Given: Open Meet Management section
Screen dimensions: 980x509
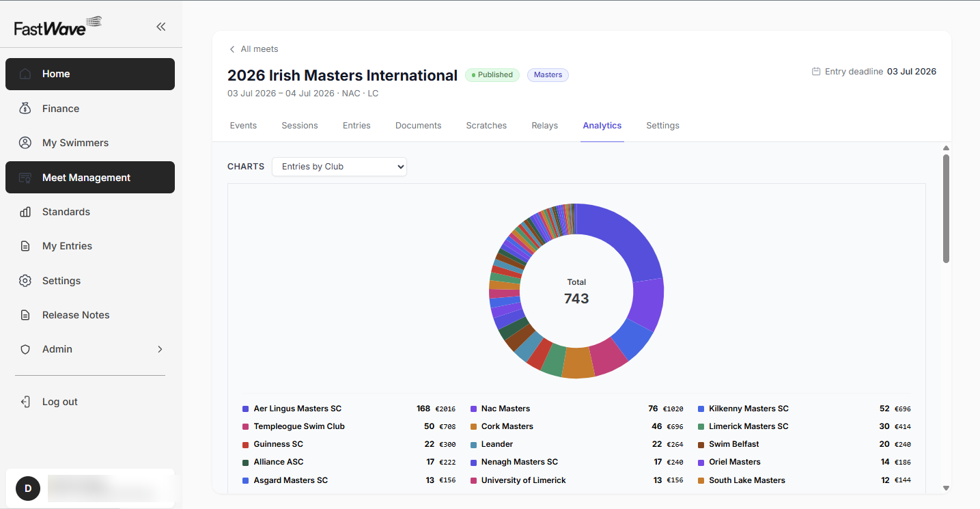Looking at the screenshot, I should 90,178.
